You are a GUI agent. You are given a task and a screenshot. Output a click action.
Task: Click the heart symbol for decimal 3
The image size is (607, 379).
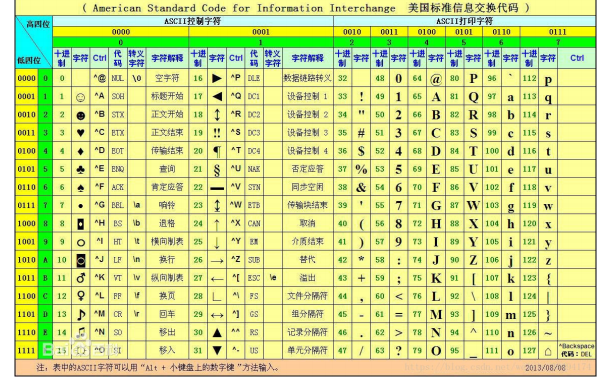81,133
